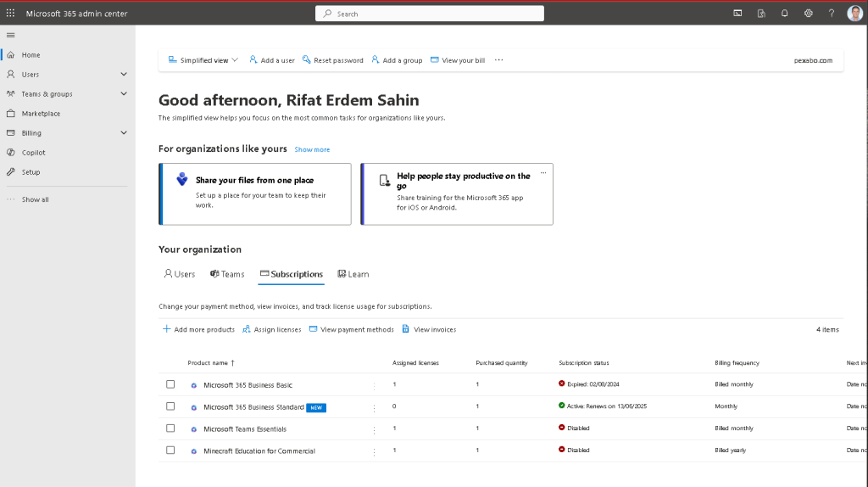Check Microsoft 365 Business Standard checkbox
868x487 pixels.
tap(170, 406)
